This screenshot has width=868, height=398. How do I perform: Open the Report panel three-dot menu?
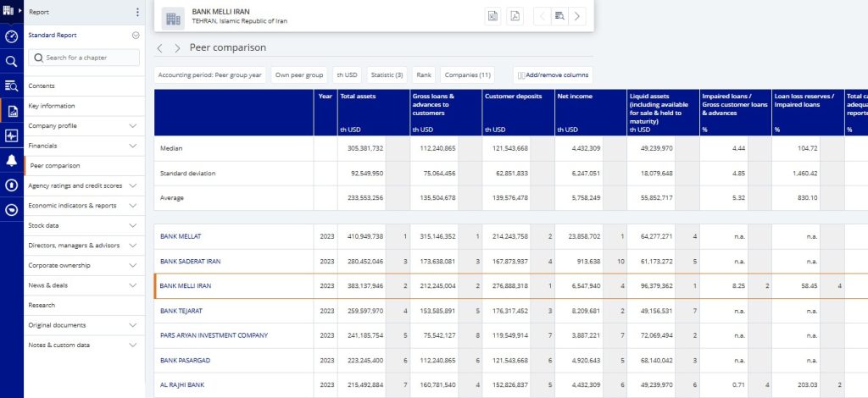point(137,12)
